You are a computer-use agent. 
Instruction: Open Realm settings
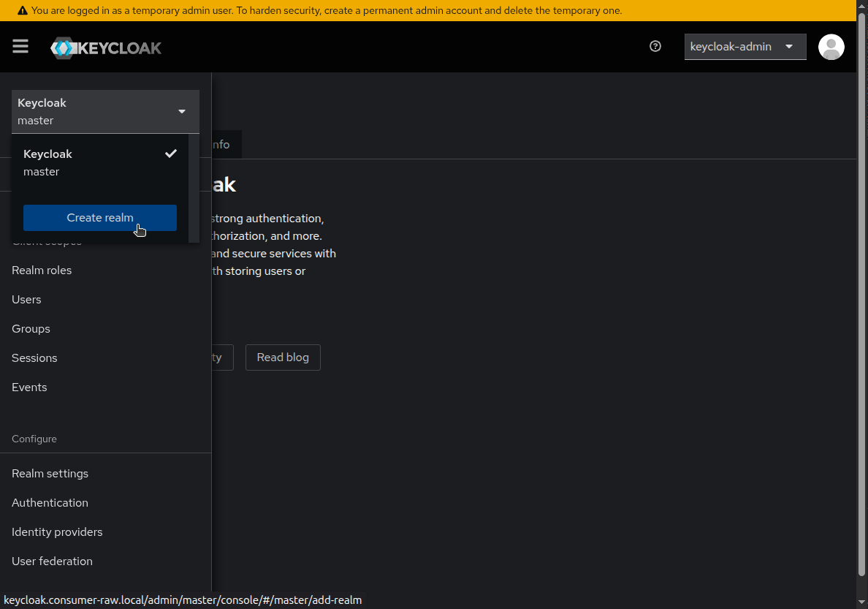tap(50, 474)
